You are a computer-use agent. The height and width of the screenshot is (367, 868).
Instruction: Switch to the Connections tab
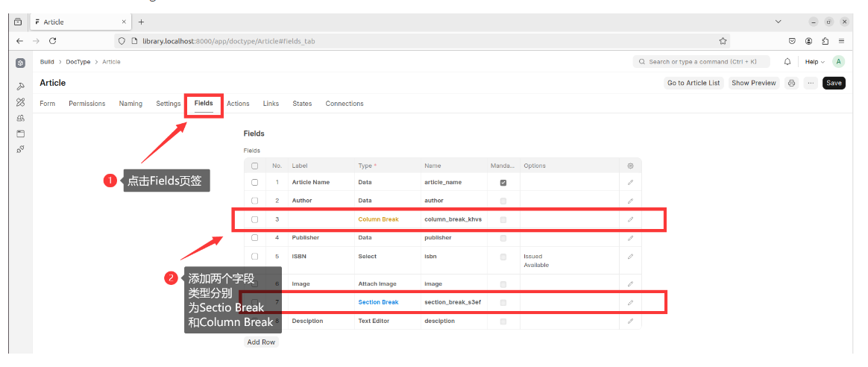coord(345,104)
